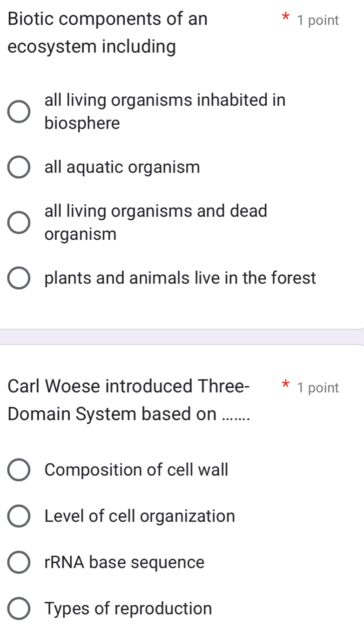Click the circle next to 'Composition of cell wall'
Screen dimensions: 364x628
tap(19, 470)
